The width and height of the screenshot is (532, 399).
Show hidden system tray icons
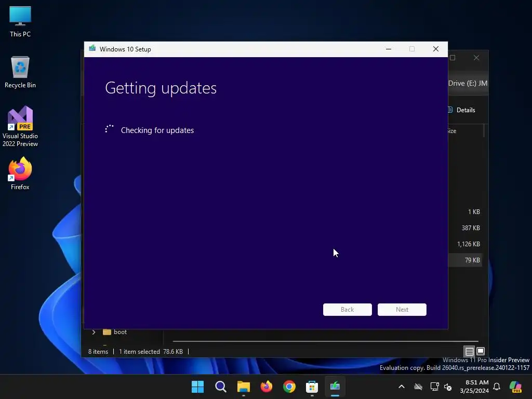point(402,387)
